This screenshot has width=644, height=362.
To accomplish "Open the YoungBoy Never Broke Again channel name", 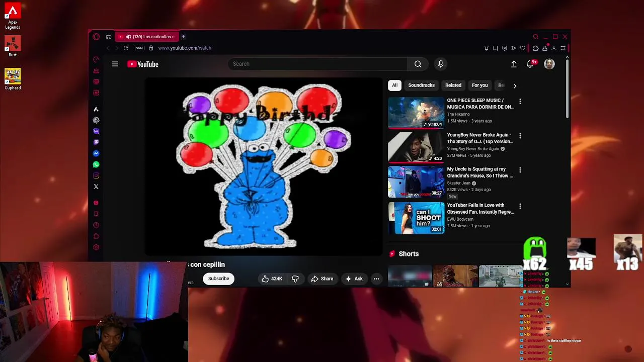I will pos(473,149).
